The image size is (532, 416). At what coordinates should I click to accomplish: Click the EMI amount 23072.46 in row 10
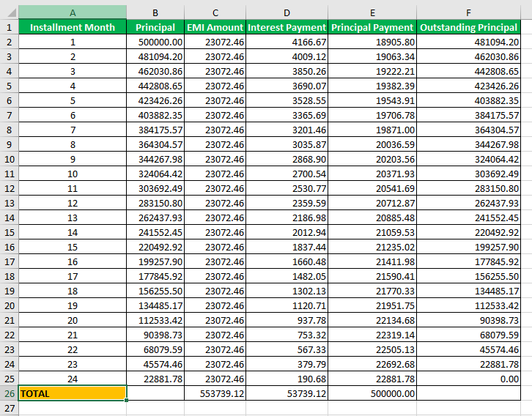point(215,159)
